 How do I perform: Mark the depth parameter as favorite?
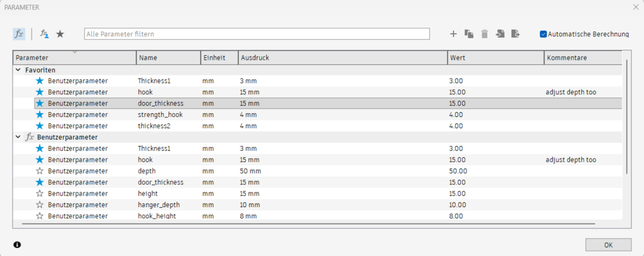coord(40,171)
